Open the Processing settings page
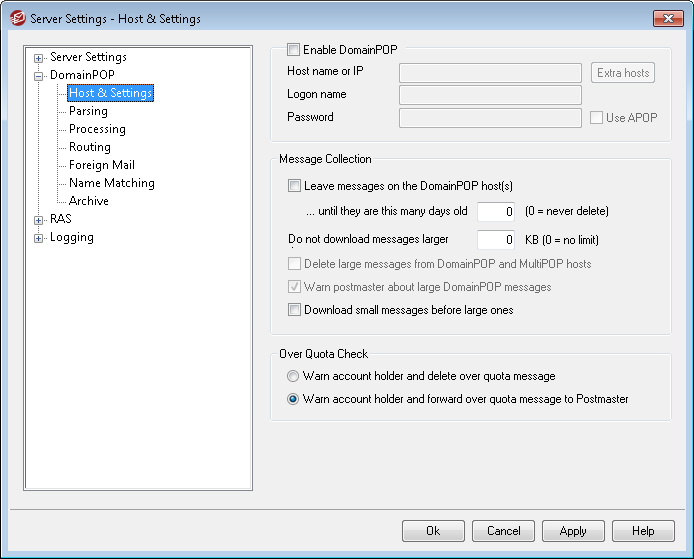 pos(97,129)
